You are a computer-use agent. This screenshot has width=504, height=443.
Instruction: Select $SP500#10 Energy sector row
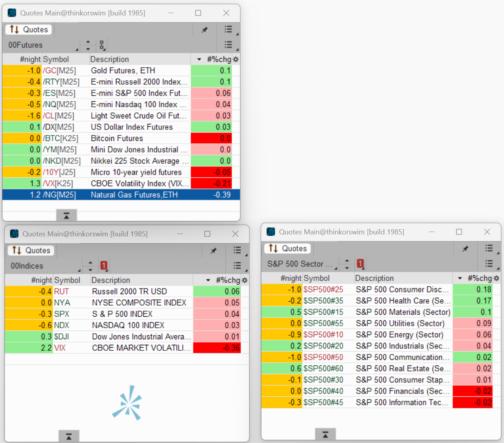[x=381, y=335]
